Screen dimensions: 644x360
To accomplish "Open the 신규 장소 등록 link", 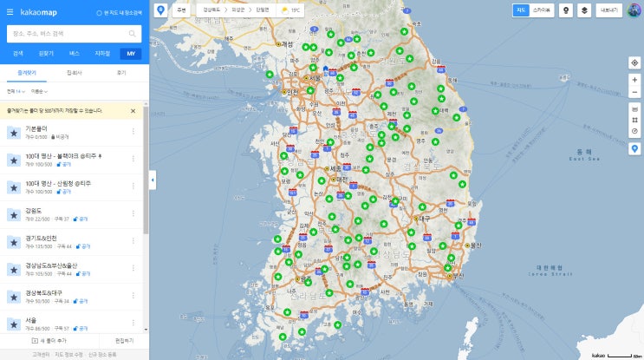I will click(x=102, y=354).
